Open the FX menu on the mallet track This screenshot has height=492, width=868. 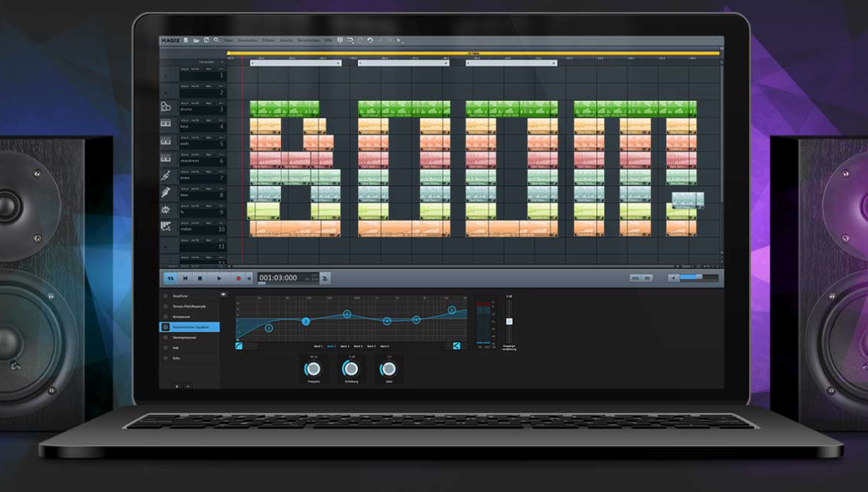pyautogui.click(x=221, y=224)
